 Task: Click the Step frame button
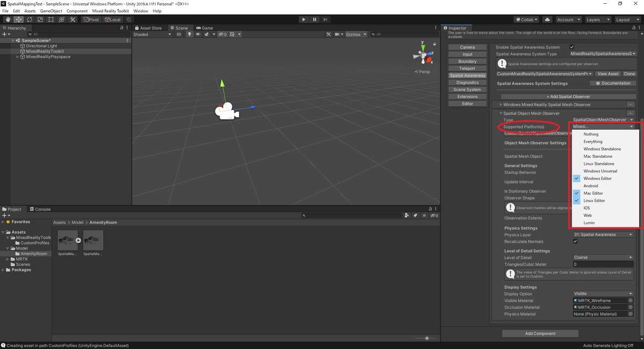(325, 19)
